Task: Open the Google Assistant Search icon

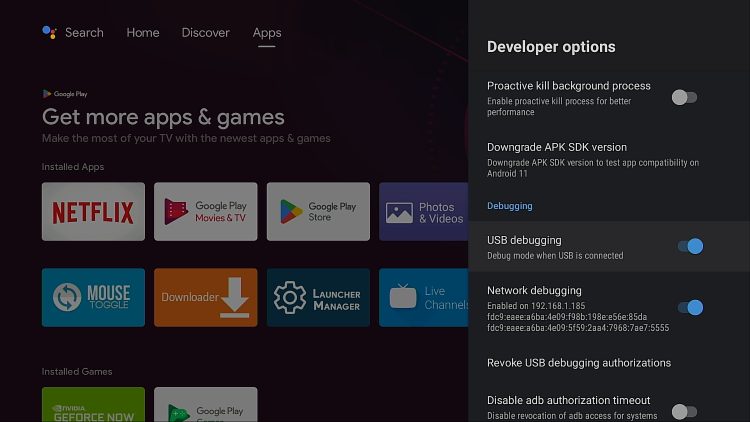Action: point(49,33)
